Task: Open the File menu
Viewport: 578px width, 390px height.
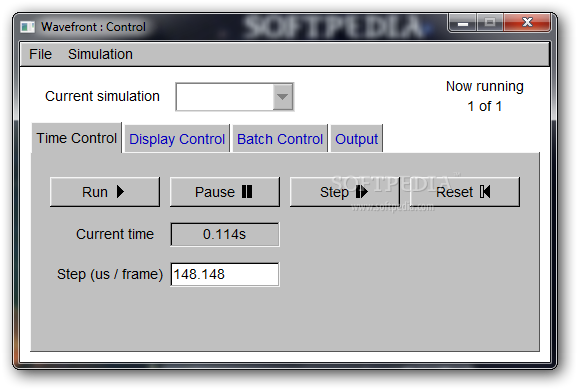Action: point(40,54)
